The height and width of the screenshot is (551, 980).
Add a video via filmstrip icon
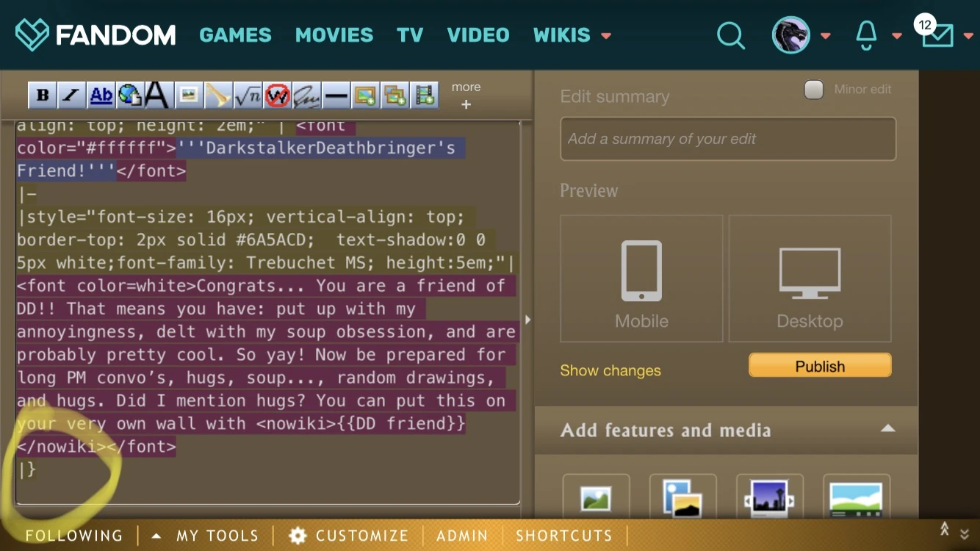(424, 95)
